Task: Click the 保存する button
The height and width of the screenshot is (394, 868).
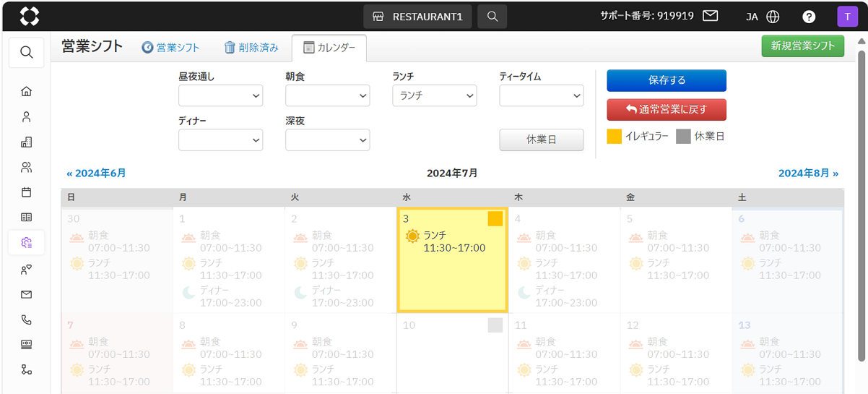Action: [x=666, y=80]
